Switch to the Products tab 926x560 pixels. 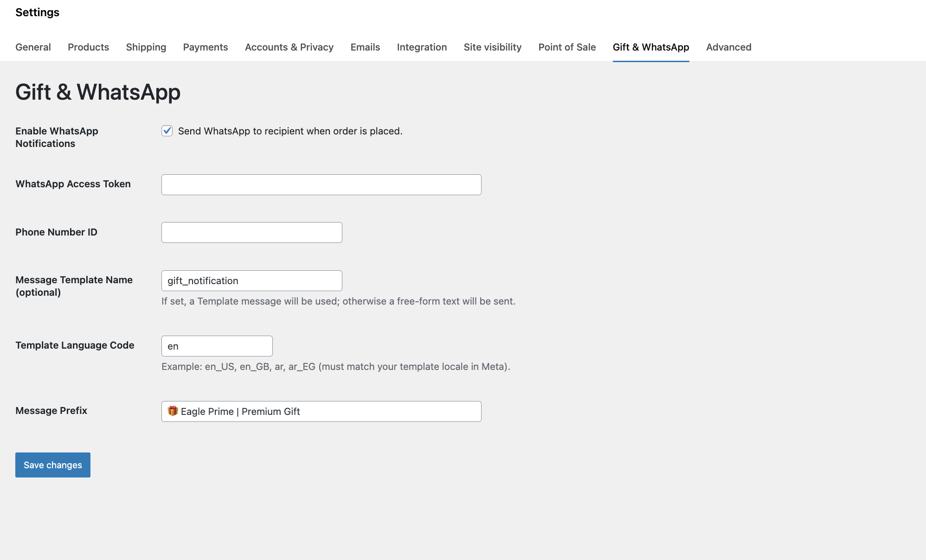point(88,47)
